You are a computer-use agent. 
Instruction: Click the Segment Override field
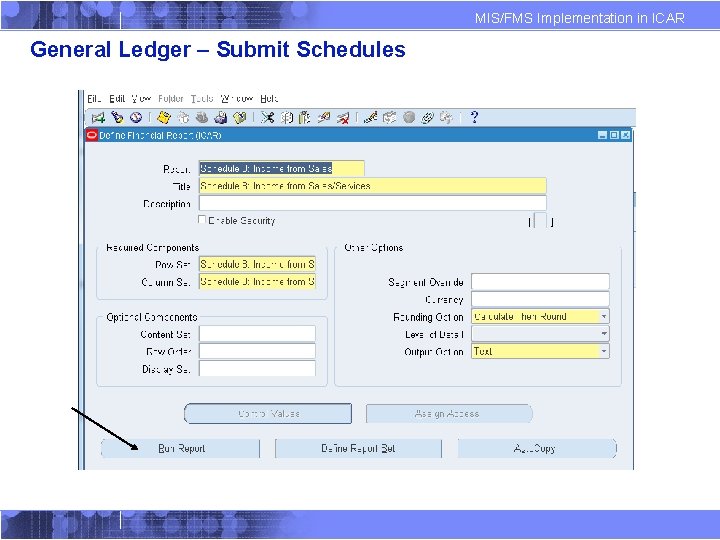click(540, 281)
